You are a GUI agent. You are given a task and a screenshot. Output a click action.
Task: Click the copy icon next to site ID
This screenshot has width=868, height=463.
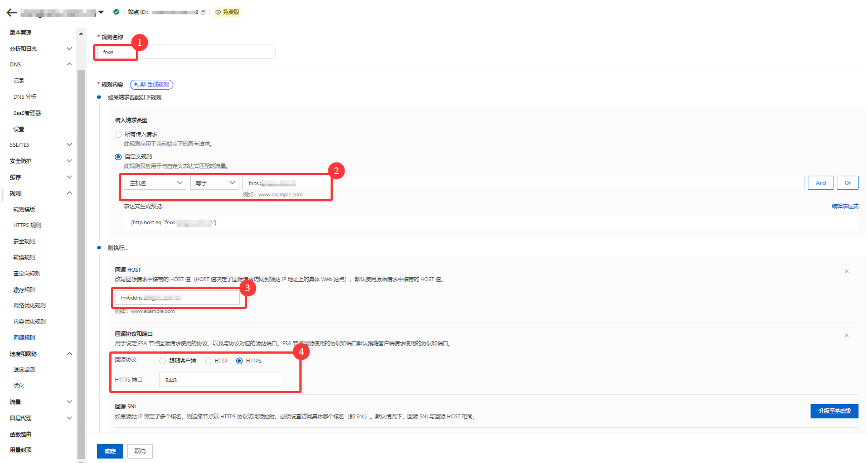click(203, 12)
